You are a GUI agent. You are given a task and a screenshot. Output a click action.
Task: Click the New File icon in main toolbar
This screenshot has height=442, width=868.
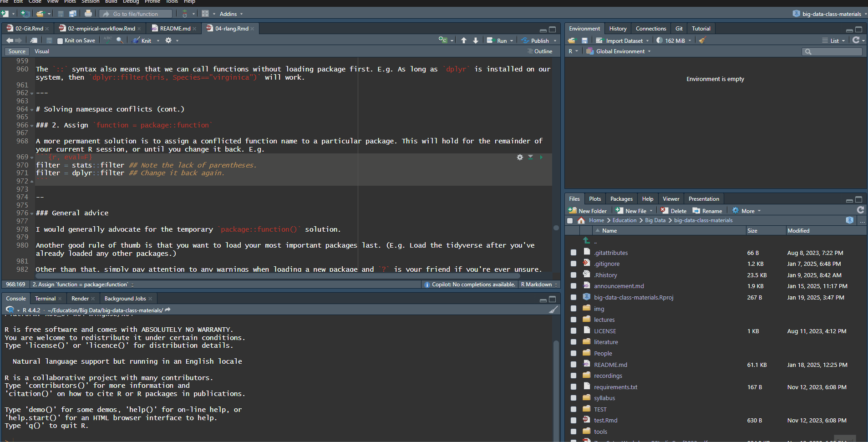(5, 14)
